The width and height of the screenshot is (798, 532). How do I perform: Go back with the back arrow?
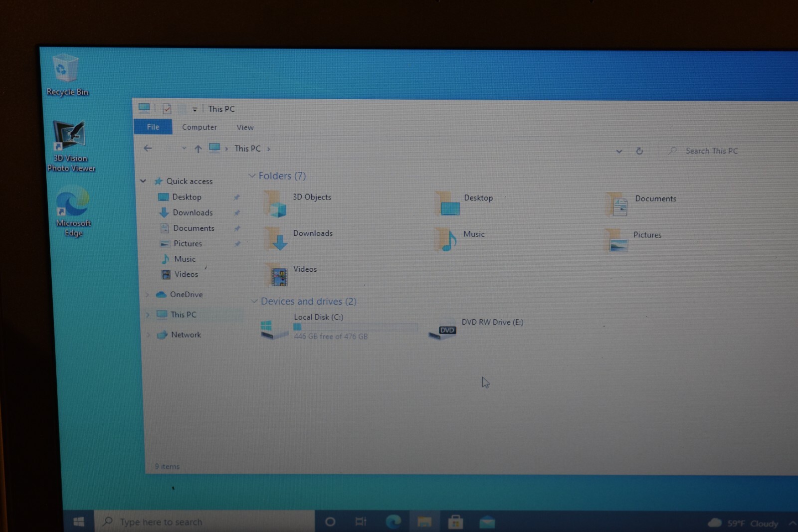point(148,148)
